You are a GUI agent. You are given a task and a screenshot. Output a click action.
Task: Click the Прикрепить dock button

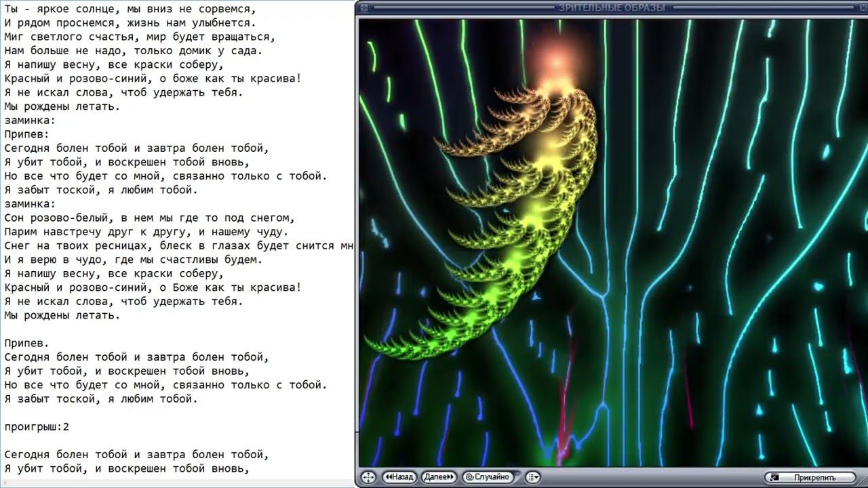point(810,477)
